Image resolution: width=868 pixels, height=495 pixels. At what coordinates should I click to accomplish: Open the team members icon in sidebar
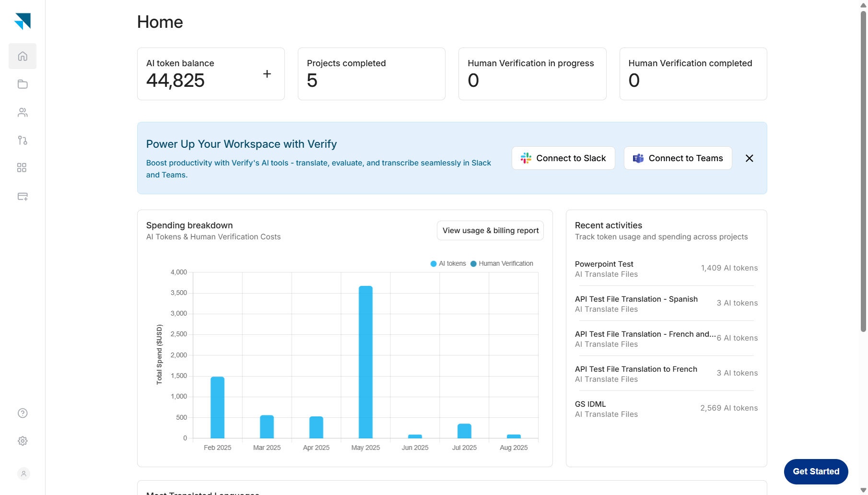click(23, 112)
